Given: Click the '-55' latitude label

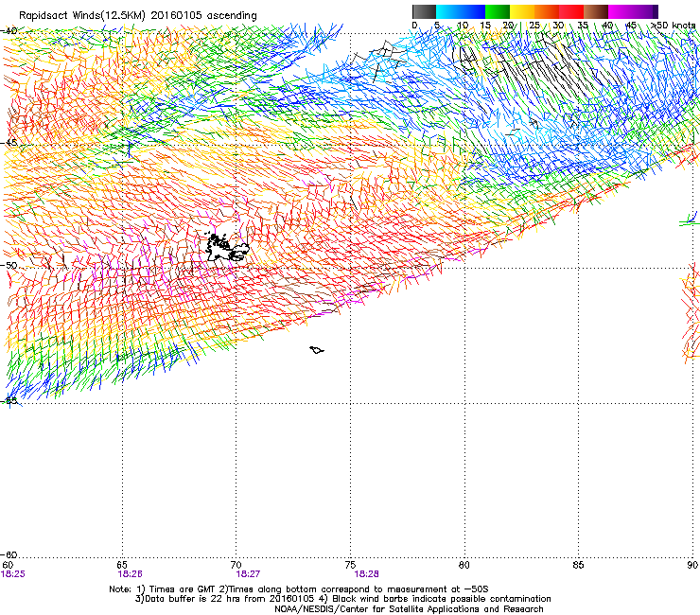Looking at the screenshot, I should click(9, 400).
